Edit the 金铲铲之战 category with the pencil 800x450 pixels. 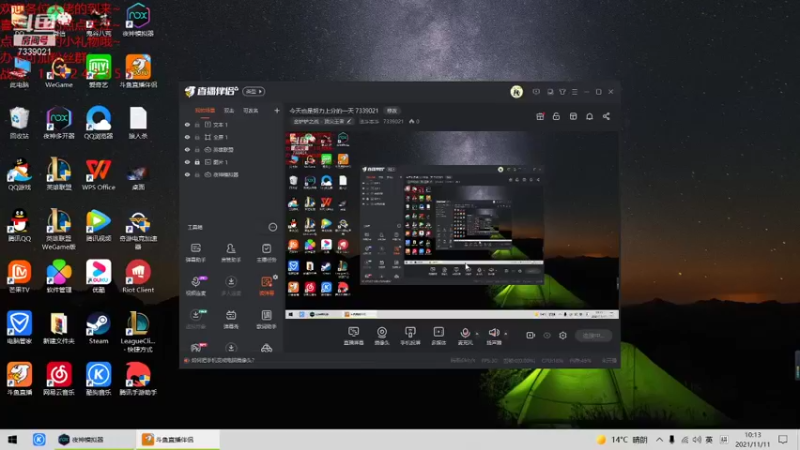(349, 121)
